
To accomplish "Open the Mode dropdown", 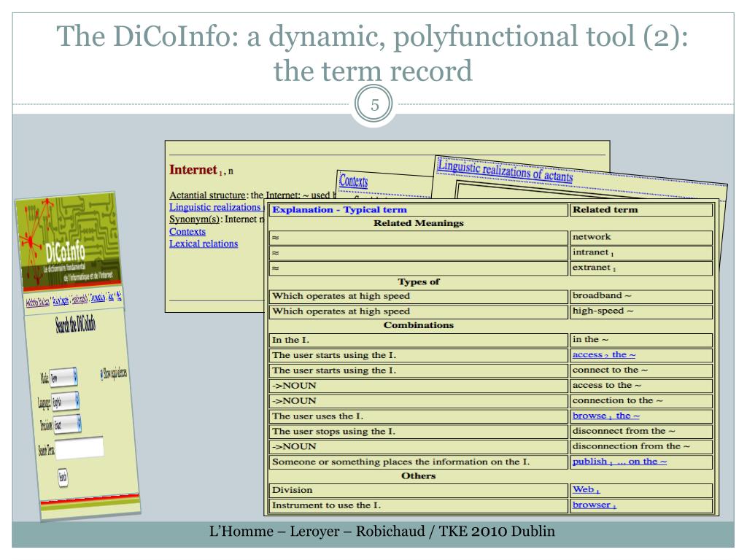I will click(63, 378).
